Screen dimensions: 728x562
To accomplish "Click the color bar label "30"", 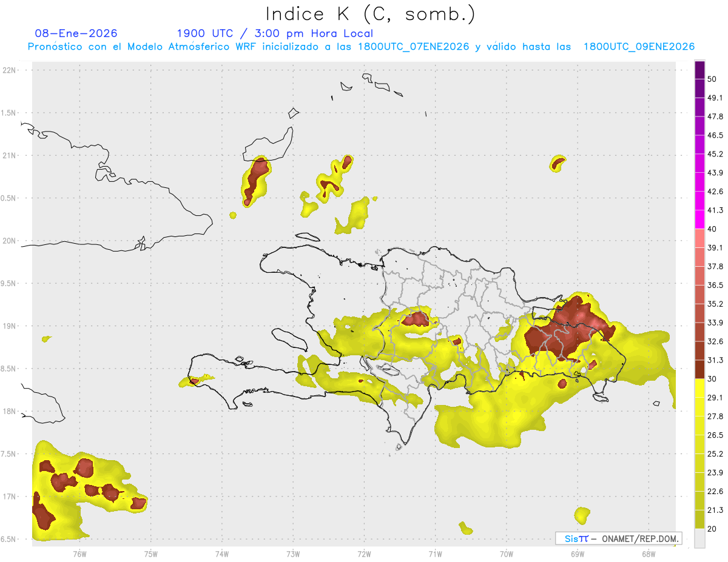I will point(712,379).
